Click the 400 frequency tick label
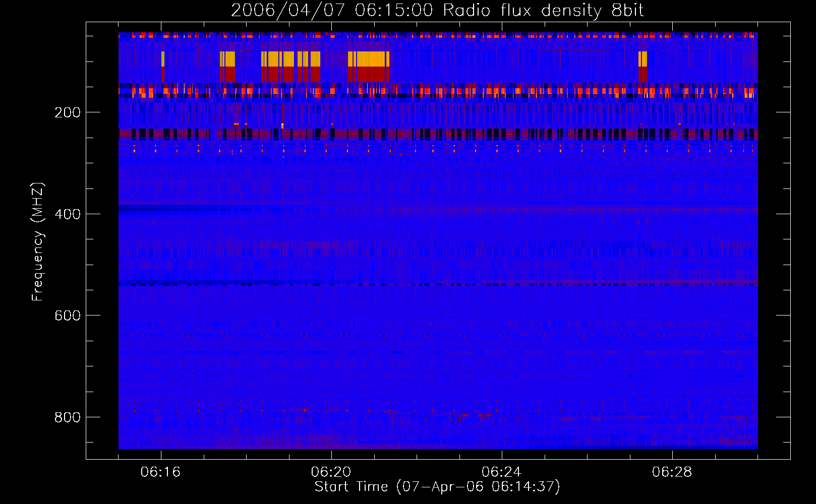 68,214
